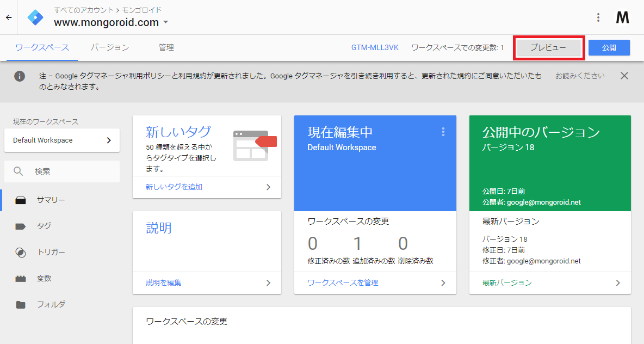Viewport: 644px width, 344px height.
Task: Switch to the ワークスペース tab
Action: click(x=42, y=48)
